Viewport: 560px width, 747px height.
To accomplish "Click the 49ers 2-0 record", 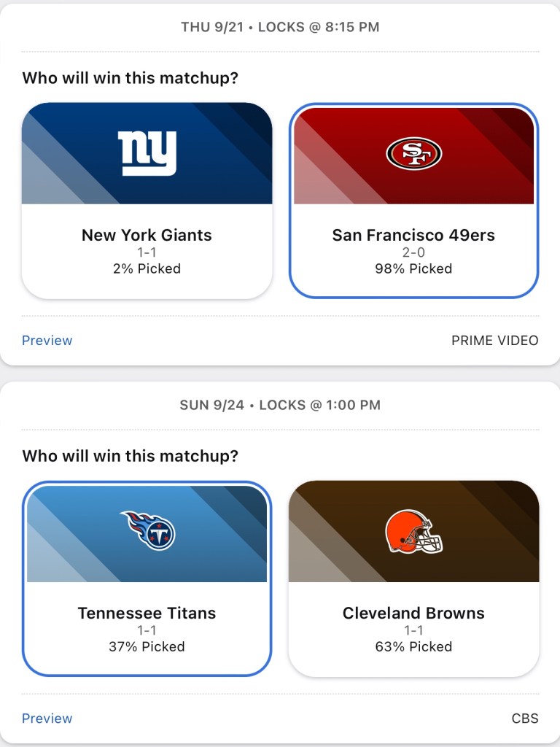I will click(413, 252).
